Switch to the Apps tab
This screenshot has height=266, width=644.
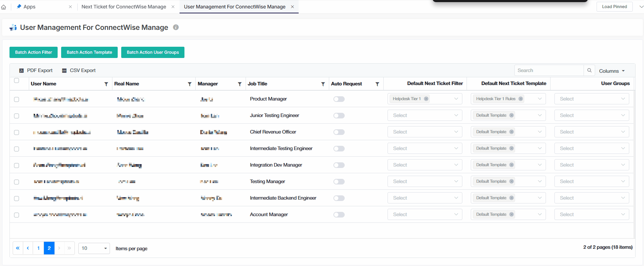tap(30, 7)
